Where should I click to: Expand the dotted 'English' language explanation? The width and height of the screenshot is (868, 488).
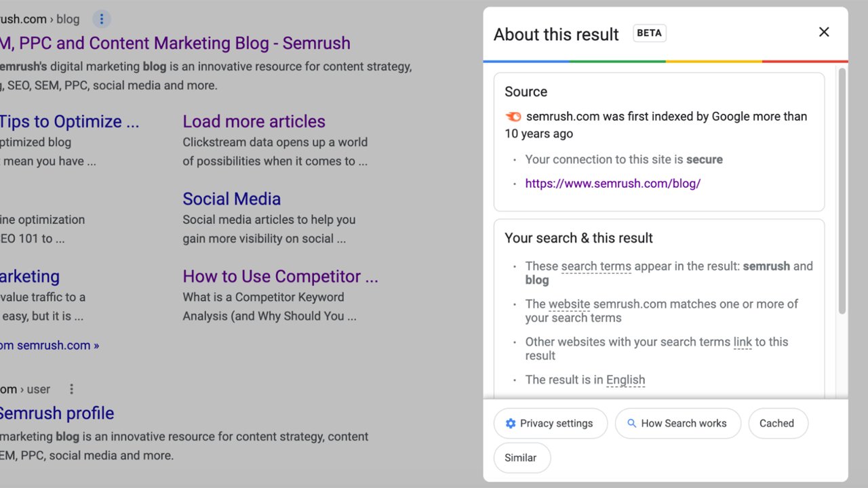[625, 380]
